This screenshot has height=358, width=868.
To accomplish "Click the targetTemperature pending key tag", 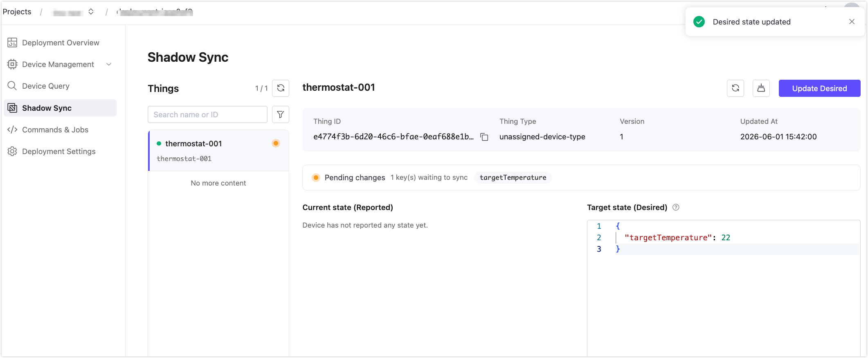I will [513, 177].
